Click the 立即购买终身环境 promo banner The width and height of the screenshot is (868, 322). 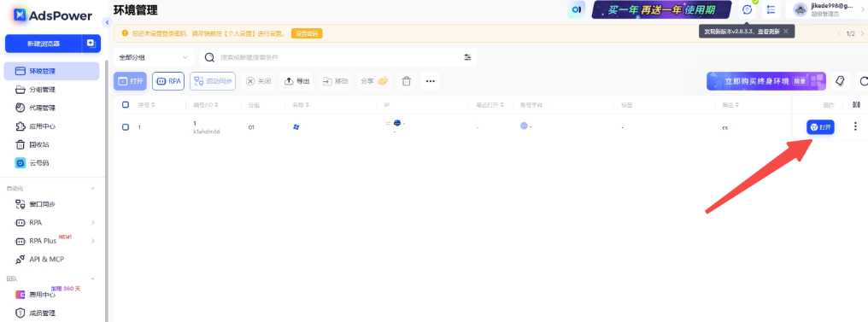point(766,81)
